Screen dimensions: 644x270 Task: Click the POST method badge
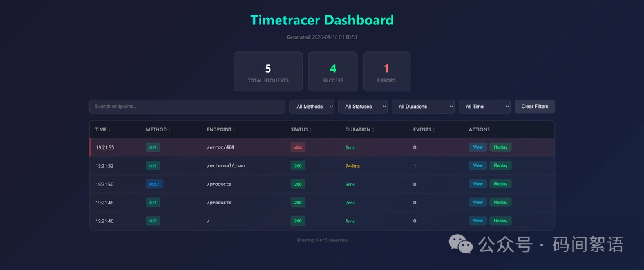pos(155,184)
